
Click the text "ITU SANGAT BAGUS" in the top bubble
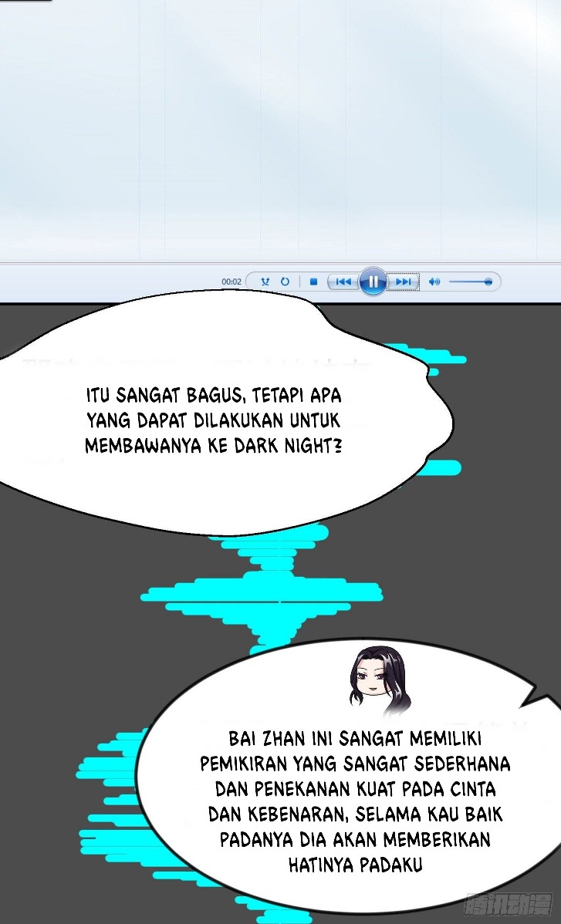tap(166, 396)
